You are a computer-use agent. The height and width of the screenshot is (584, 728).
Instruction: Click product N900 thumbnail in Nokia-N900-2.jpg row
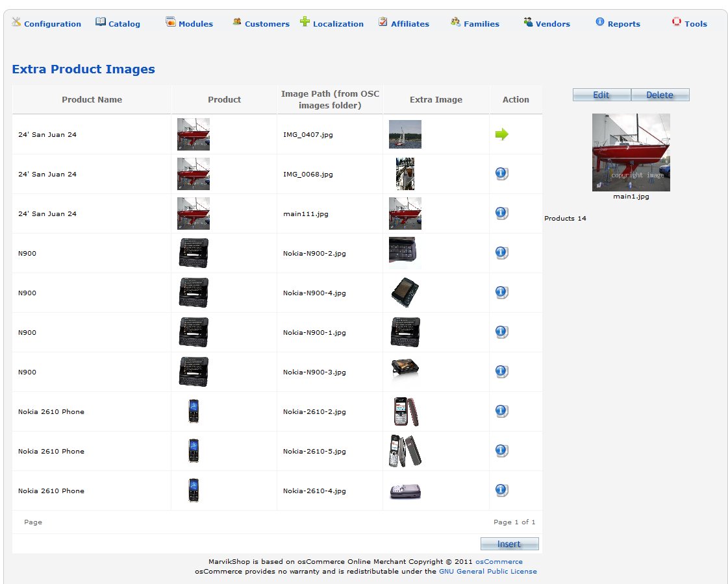click(194, 253)
